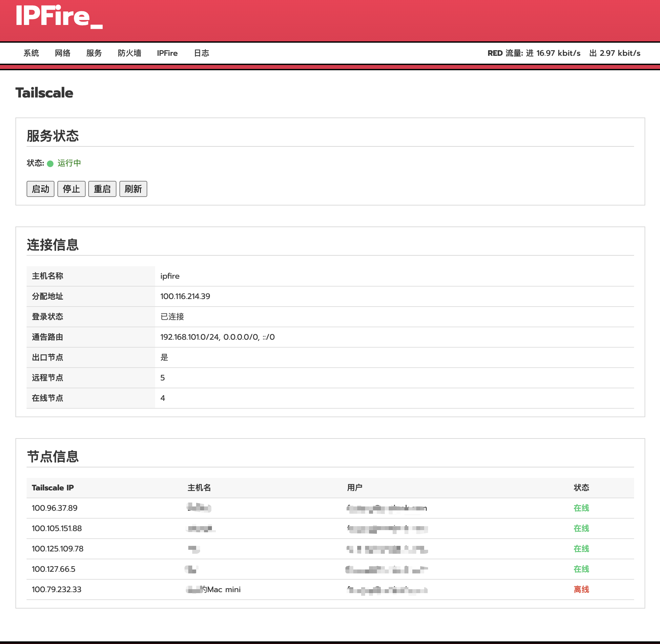
Task: Select login status value 已连接
Action: point(172,317)
